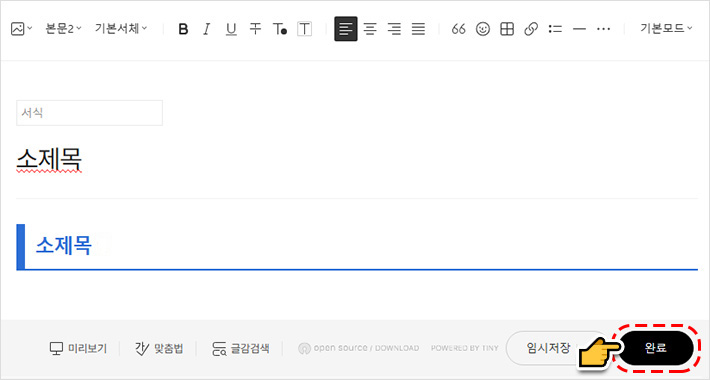This screenshot has height=380, width=710.
Task: Insert a table
Action: (x=507, y=29)
